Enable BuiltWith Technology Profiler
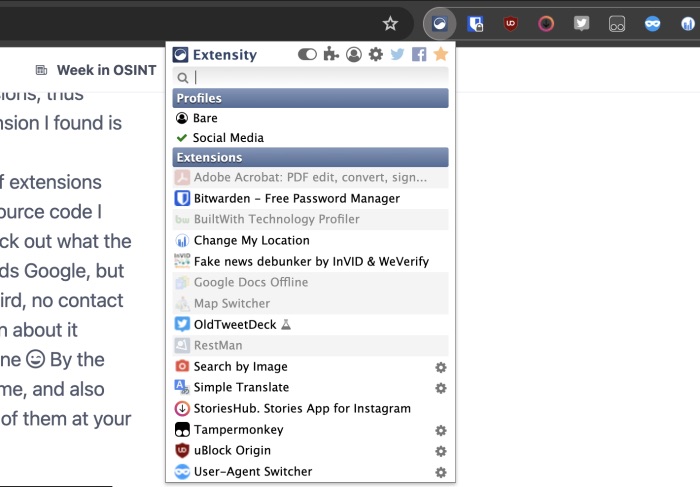The height and width of the screenshot is (487, 700). coord(311,219)
